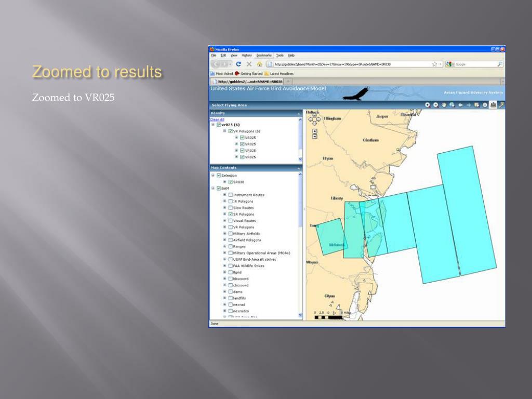Open the Bookmarks menu

click(264, 55)
